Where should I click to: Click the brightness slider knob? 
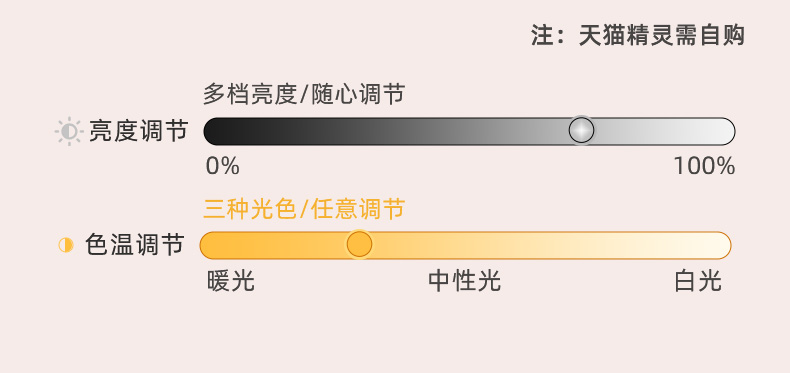pos(581,130)
